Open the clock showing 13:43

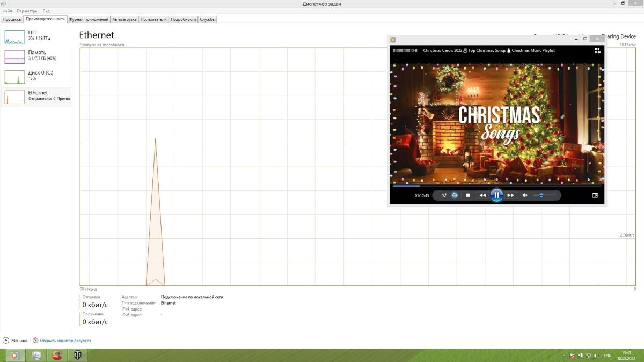pyautogui.click(x=626, y=356)
